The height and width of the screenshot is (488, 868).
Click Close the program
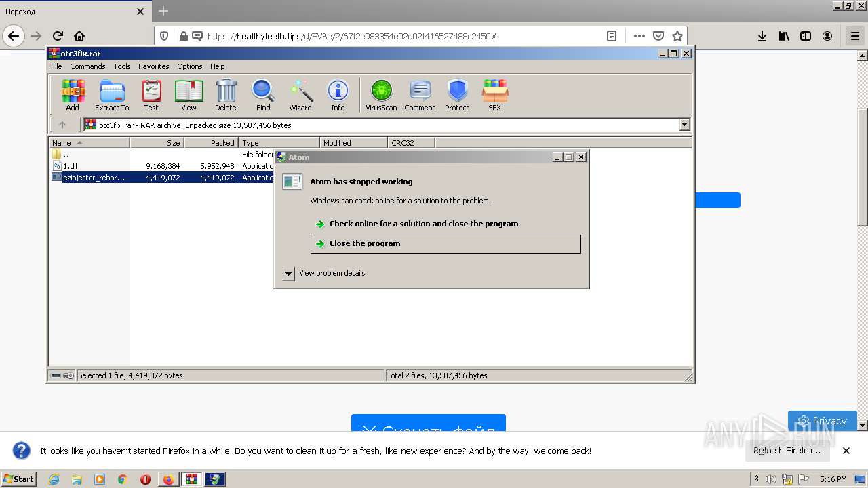coord(446,244)
